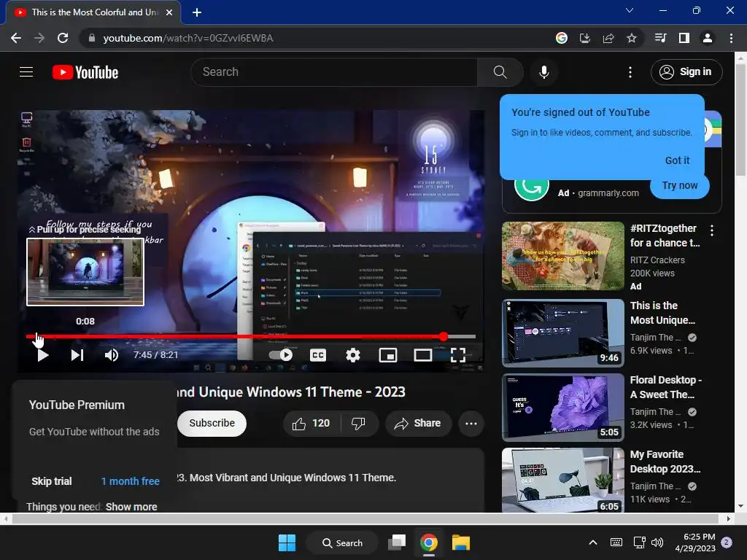Seek on the video progress bar
Image resolution: width=747 pixels, height=560 pixels.
251,337
